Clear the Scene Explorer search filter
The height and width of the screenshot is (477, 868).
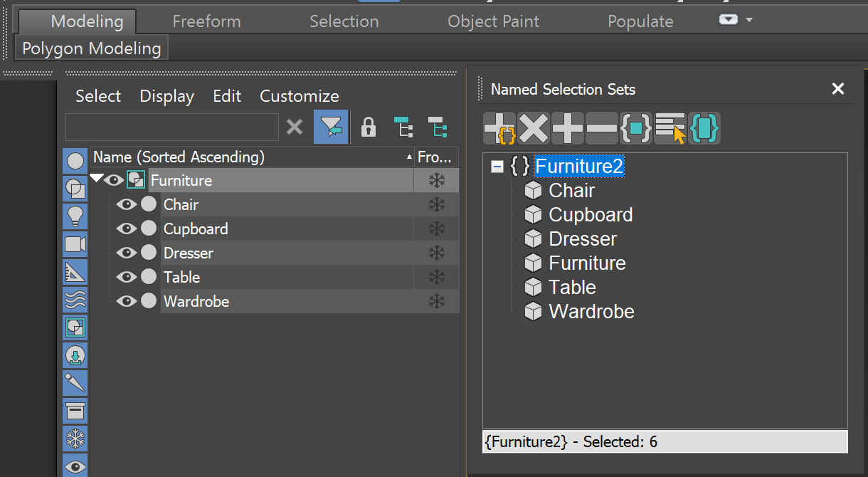point(295,127)
